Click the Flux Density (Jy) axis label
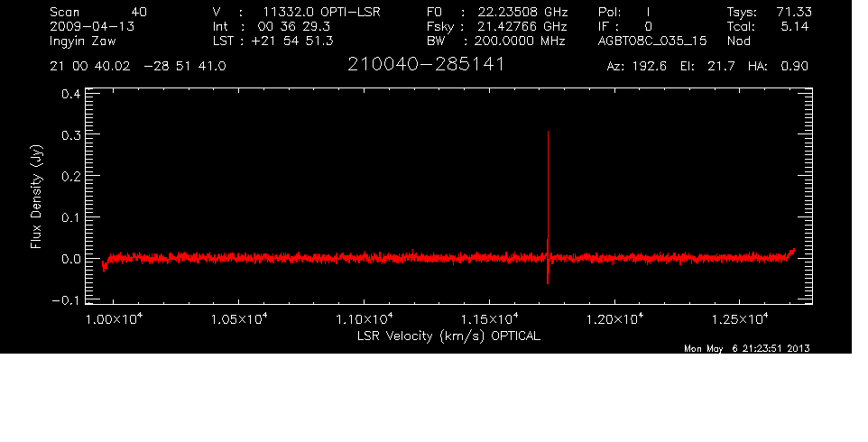Screen dimensions: 868x442 (x=36, y=198)
